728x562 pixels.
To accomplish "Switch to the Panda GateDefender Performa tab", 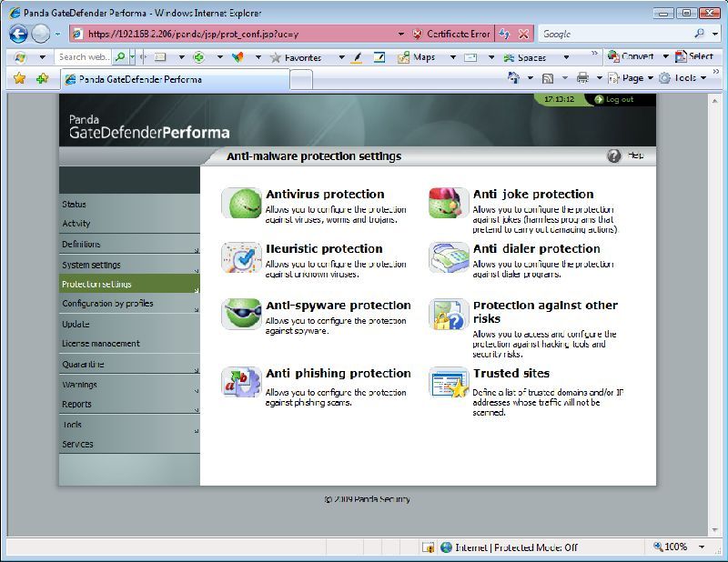I will (136, 78).
